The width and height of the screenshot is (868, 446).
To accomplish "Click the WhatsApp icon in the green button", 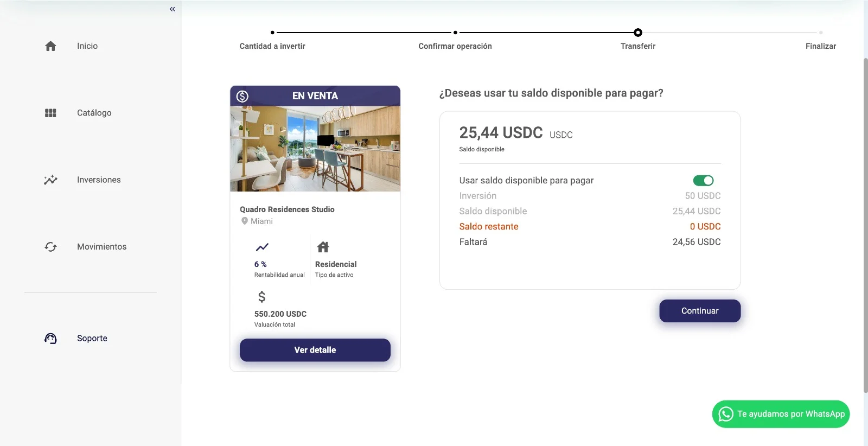I will point(724,414).
